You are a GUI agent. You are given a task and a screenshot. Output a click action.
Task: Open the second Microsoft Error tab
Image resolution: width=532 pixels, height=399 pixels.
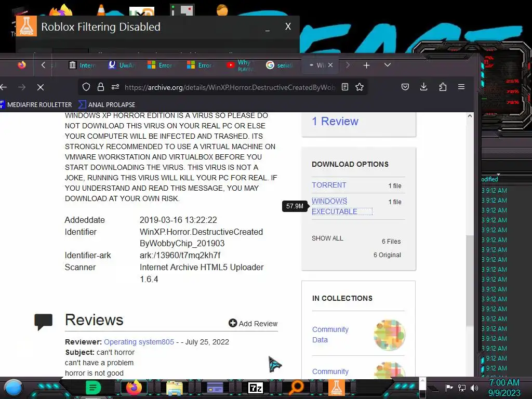pyautogui.click(x=200, y=65)
